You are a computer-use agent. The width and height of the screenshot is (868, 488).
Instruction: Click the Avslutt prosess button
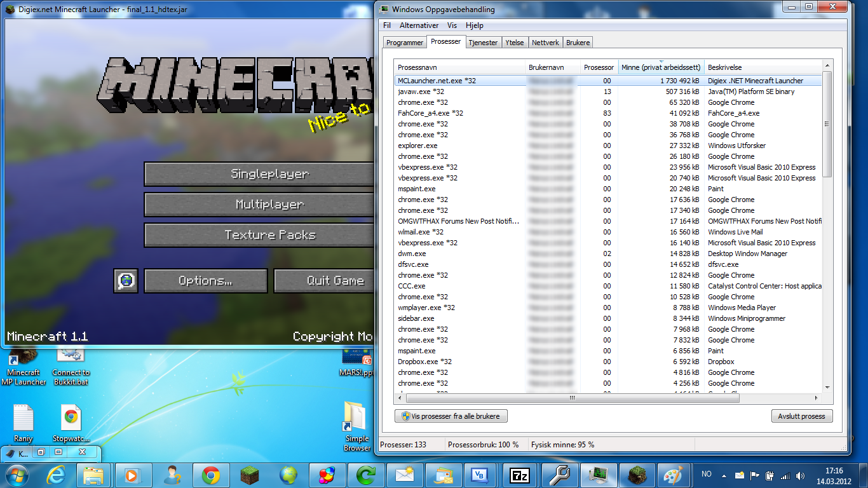point(801,416)
